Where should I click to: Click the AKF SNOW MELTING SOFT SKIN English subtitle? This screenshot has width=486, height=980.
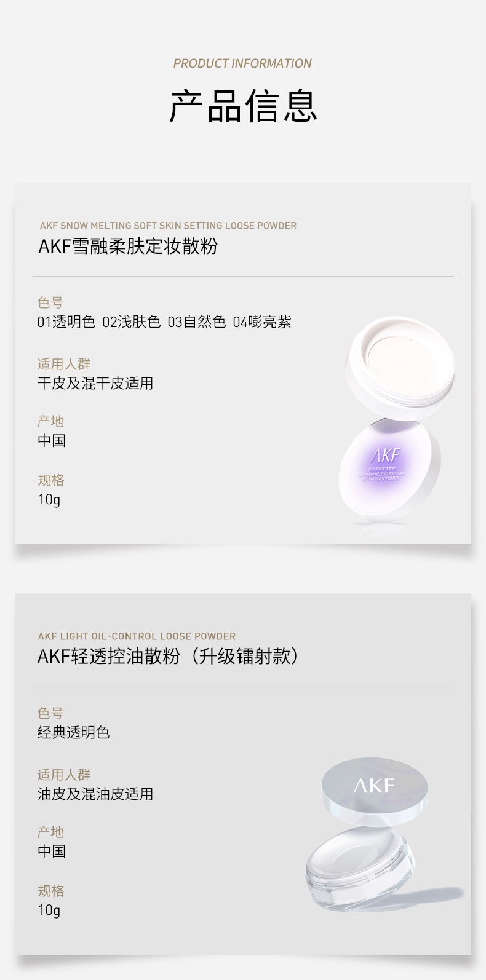coord(168,226)
